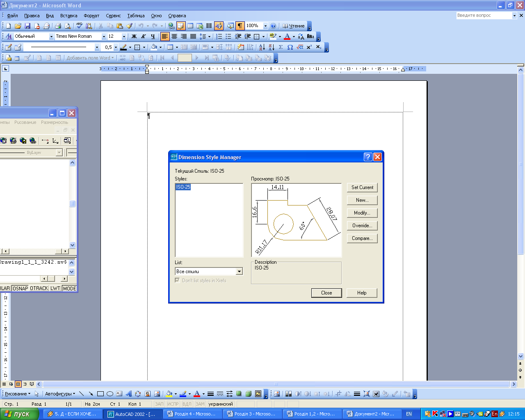The image size is (525, 420).
Task: Insert an Omega symbol
Action: [290, 47]
